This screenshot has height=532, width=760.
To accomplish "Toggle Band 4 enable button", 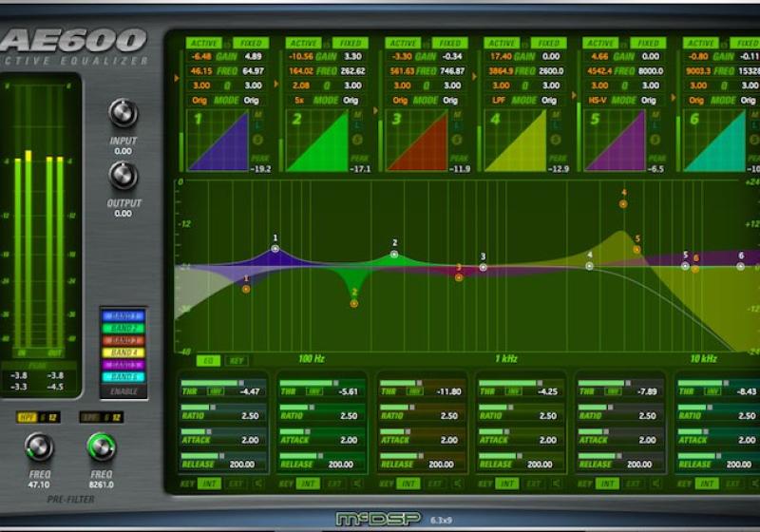I will [121, 352].
